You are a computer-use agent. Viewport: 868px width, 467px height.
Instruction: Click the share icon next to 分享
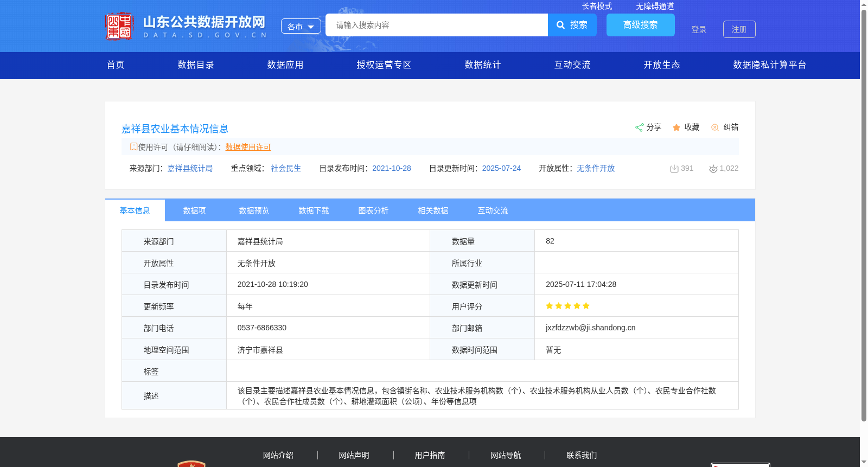click(639, 127)
